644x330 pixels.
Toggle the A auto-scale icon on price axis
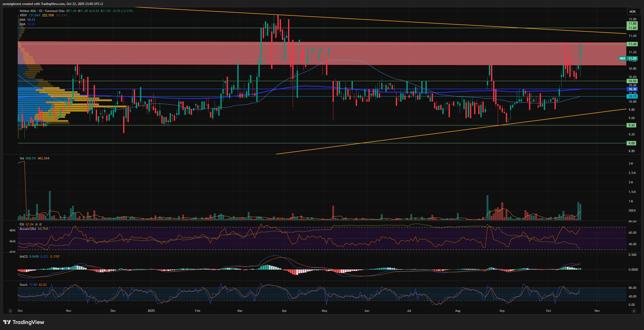coord(634,311)
